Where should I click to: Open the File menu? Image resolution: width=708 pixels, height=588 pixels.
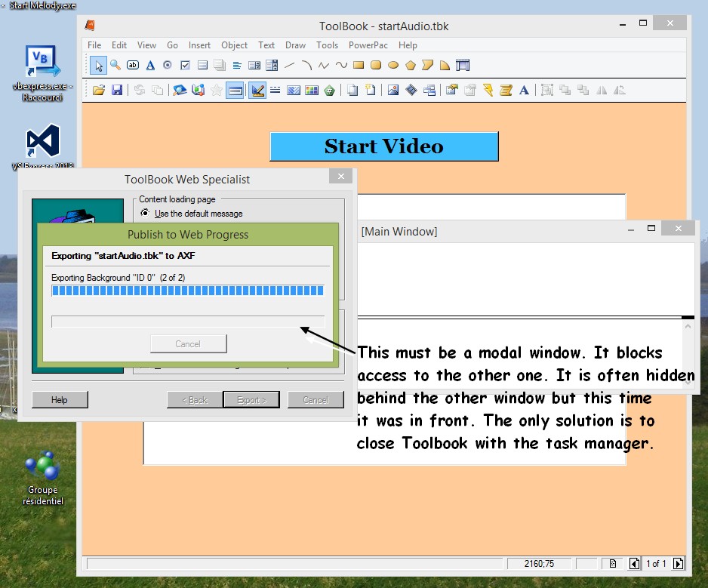point(94,45)
